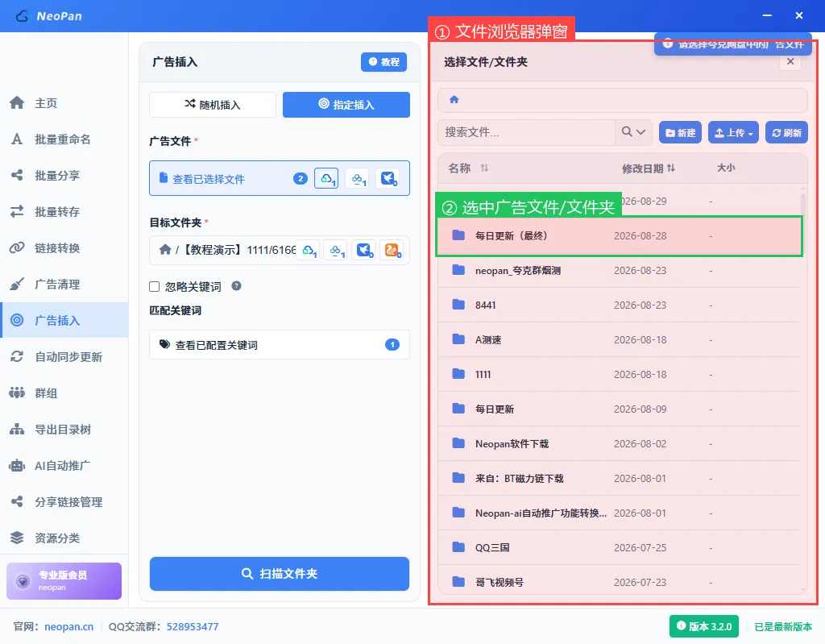This screenshot has height=644, width=825.
Task: Open the 链接转换 sidebar item
Action: point(64,248)
